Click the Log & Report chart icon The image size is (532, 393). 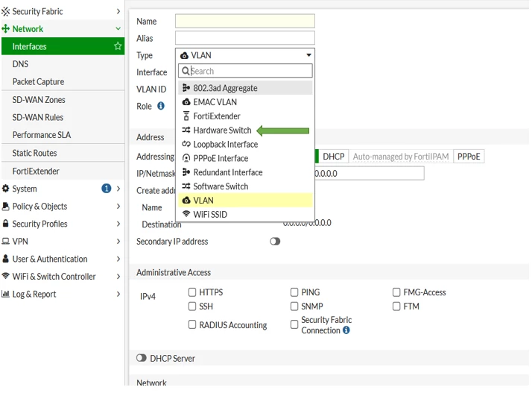pos(5,294)
